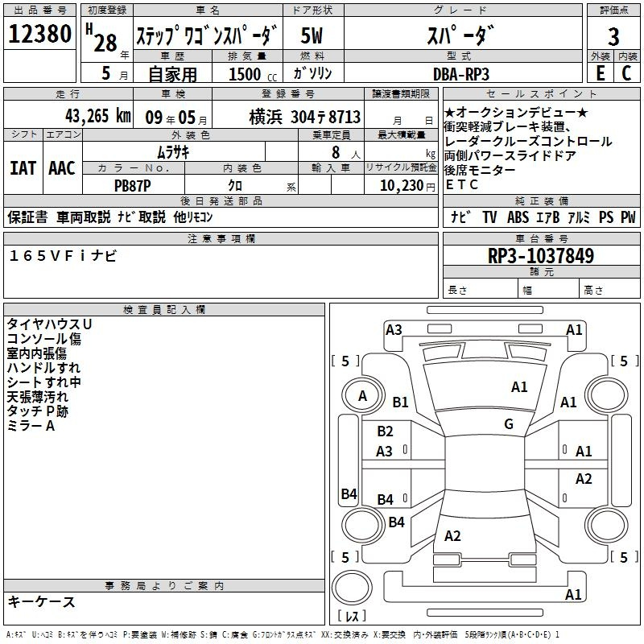The image size is (644, 644).
Task: Click grade value スパーダ
Action: (x=460, y=35)
